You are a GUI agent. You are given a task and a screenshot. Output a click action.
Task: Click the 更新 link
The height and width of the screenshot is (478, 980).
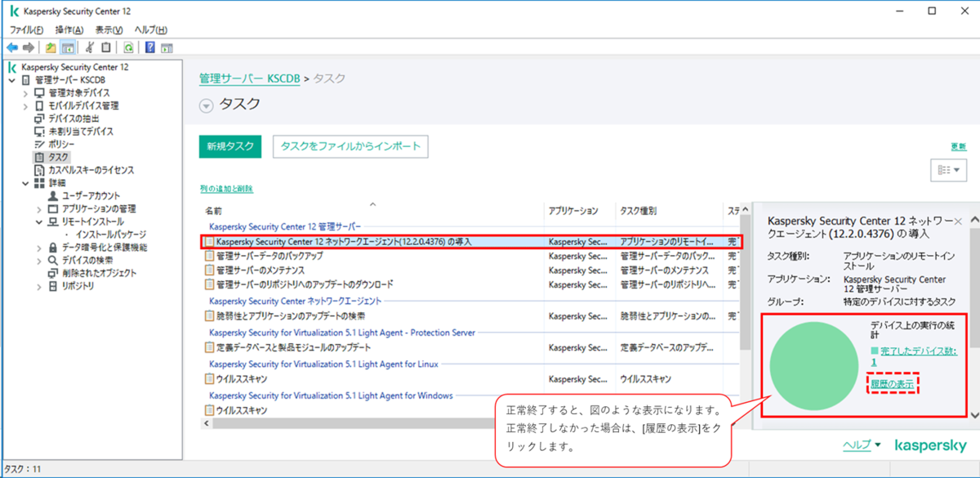click(x=959, y=146)
